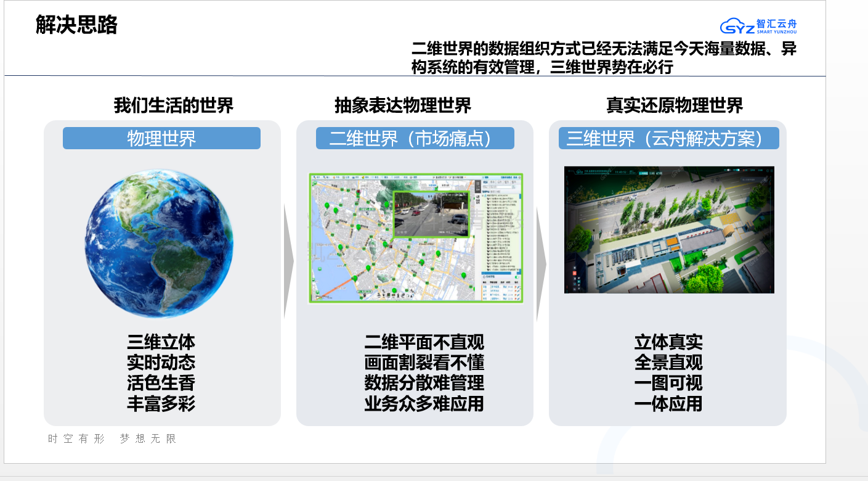This screenshot has width=868, height=481.
Task: Click the street camera photo inset on the map
Action: click(431, 214)
